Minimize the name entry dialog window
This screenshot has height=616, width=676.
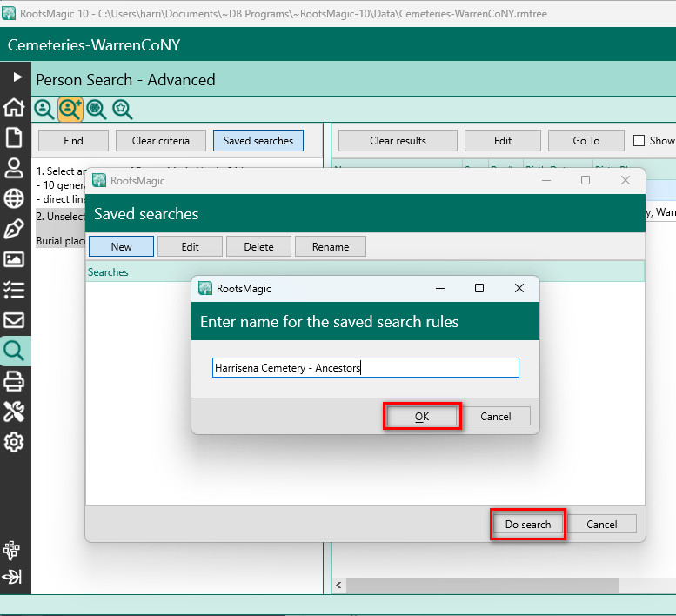point(440,288)
